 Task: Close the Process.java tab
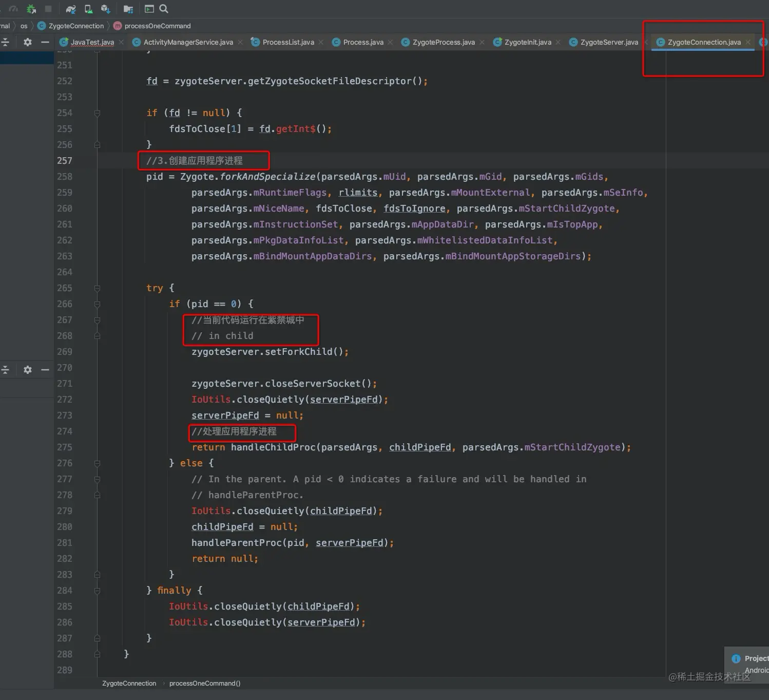pyautogui.click(x=390, y=42)
